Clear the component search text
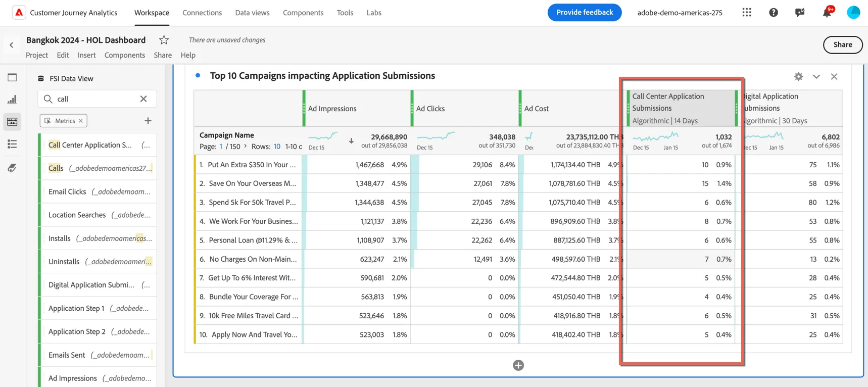This screenshot has width=868, height=387. (143, 99)
